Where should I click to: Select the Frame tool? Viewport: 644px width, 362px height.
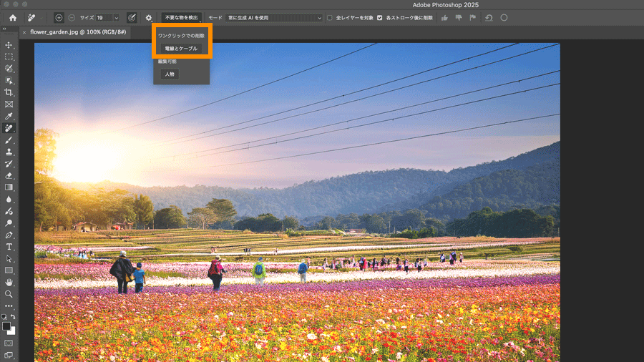pos(9,104)
